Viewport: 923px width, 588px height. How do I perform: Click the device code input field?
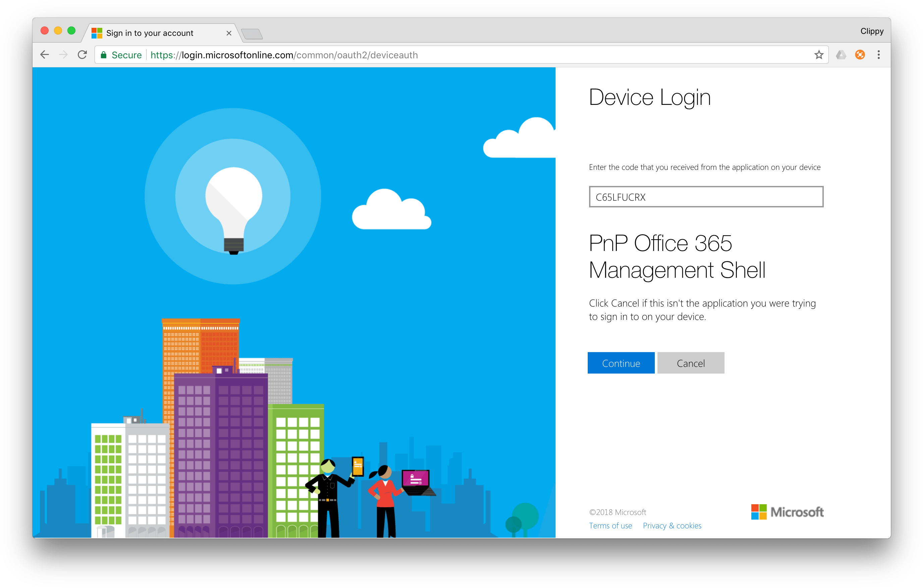coord(705,197)
